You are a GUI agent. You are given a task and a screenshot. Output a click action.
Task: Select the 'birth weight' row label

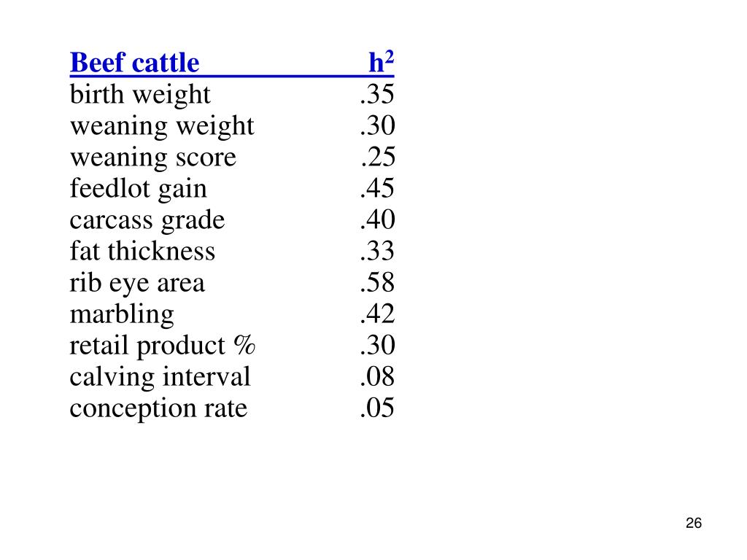tap(140, 94)
